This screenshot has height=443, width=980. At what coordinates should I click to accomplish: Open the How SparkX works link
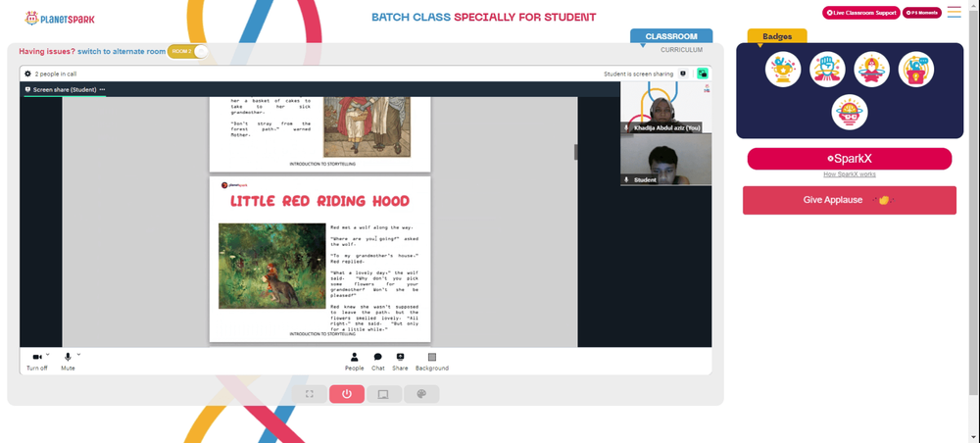pyautogui.click(x=850, y=174)
